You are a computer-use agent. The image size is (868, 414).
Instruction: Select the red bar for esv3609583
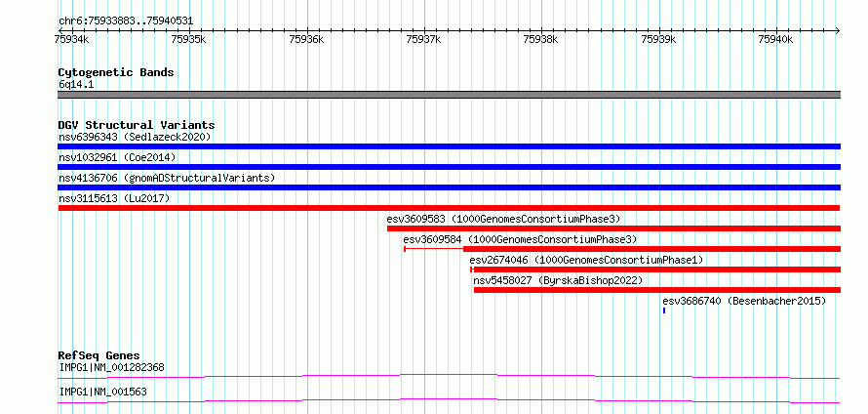[x=613, y=228]
